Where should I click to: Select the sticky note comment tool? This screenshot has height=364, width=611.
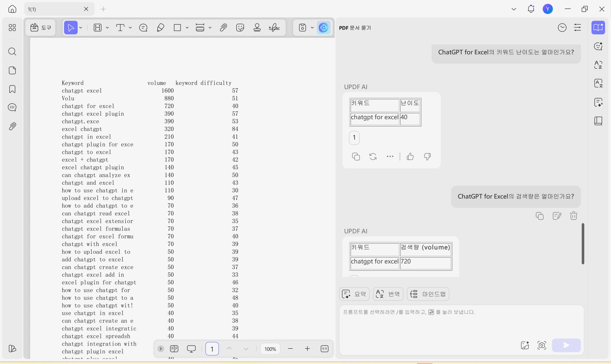(143, 27)
